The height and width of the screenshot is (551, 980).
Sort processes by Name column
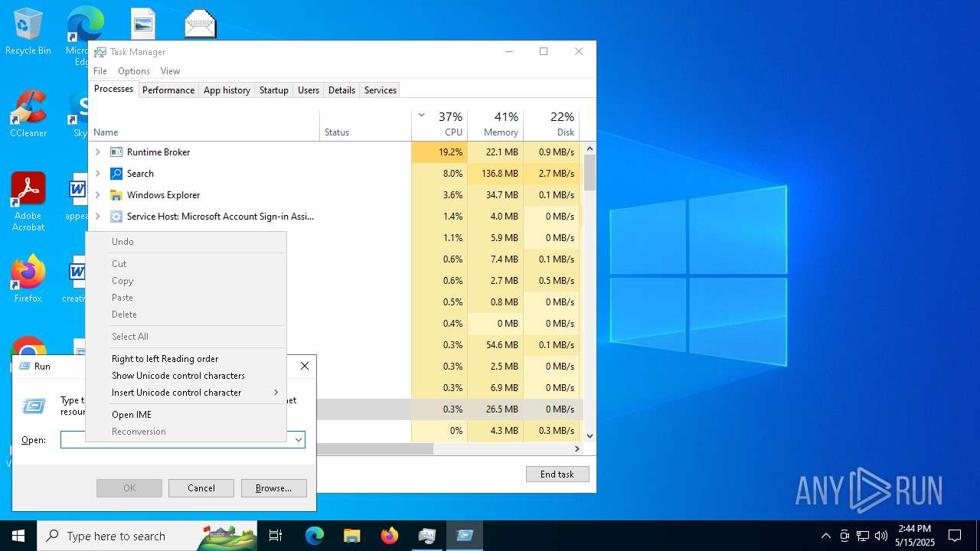pos(204,125)
